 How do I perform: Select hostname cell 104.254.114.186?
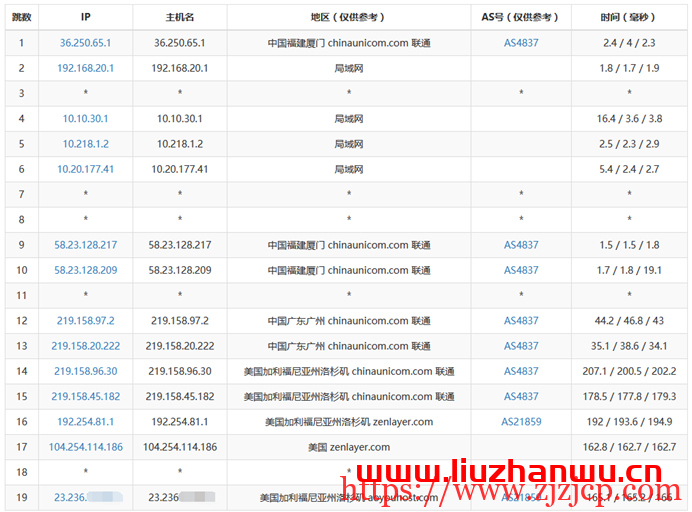click(180, 447)
